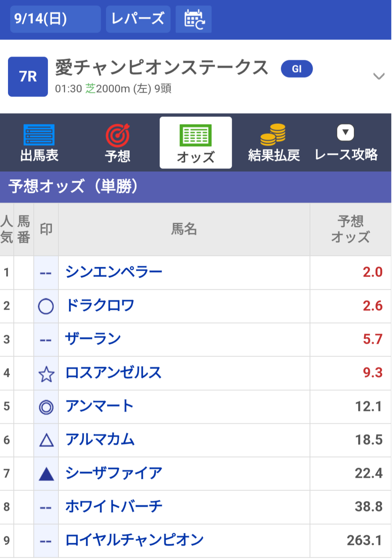Open horse ドラクロワ link
The height and width of the screenshot is (559, 392).
(100, 306)
